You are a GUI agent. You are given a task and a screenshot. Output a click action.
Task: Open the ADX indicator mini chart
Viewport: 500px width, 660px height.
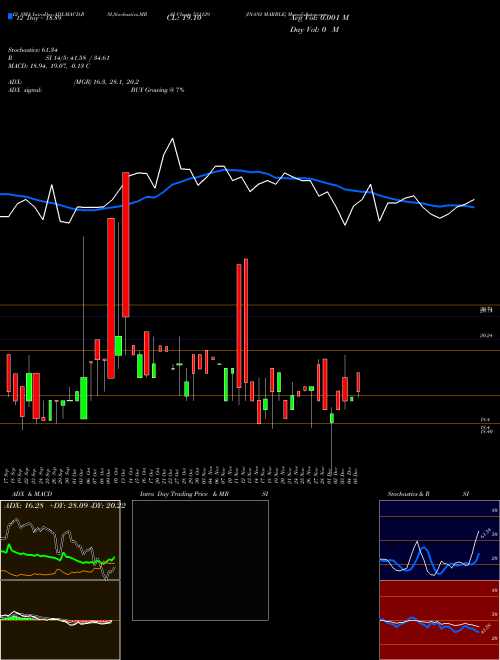(x=61, y=540)
